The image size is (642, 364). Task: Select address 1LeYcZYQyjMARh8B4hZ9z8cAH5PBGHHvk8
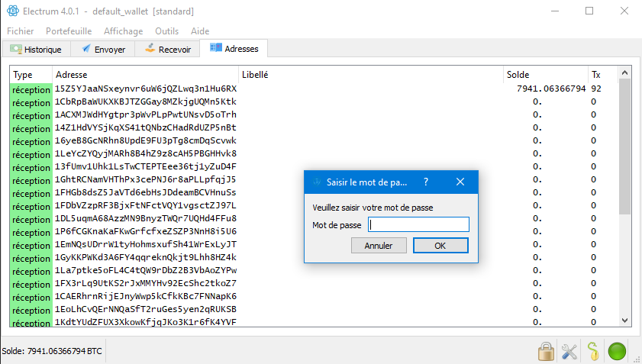146,153
